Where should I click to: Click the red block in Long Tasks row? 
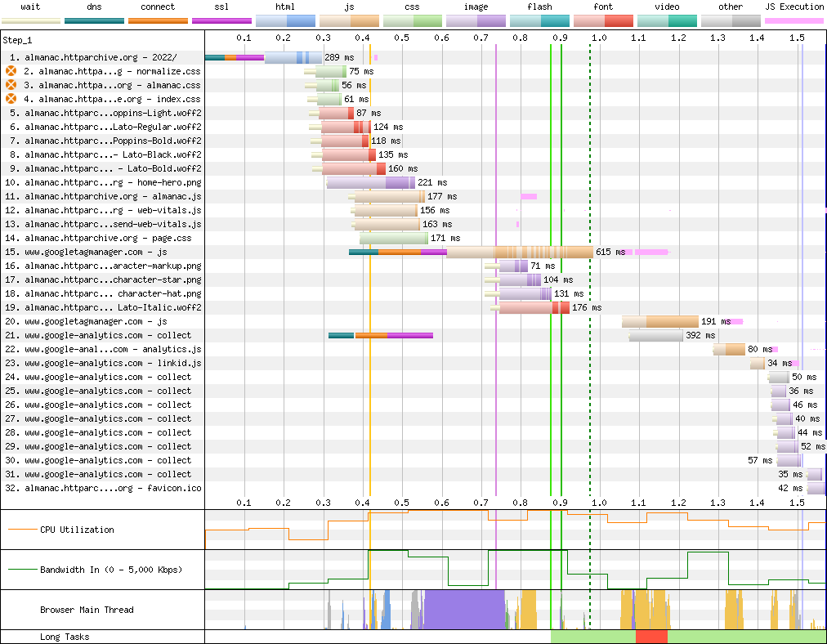(651, 637)
